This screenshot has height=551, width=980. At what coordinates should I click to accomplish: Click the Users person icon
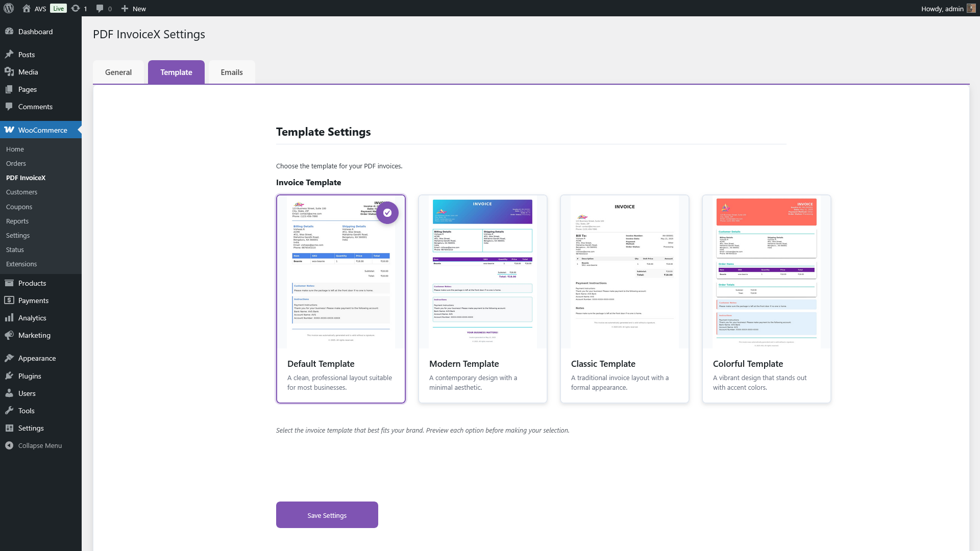(9, 393)
